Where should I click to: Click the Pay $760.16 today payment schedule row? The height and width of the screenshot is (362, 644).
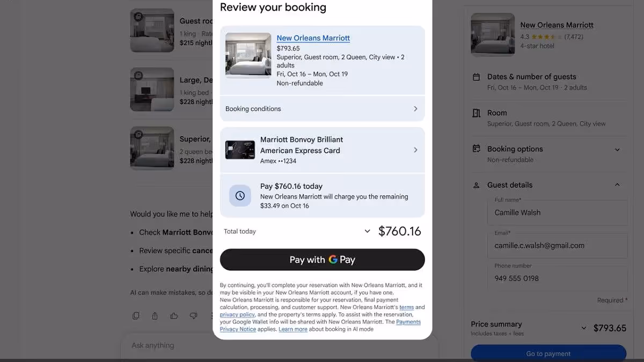(x=323, y=196)
